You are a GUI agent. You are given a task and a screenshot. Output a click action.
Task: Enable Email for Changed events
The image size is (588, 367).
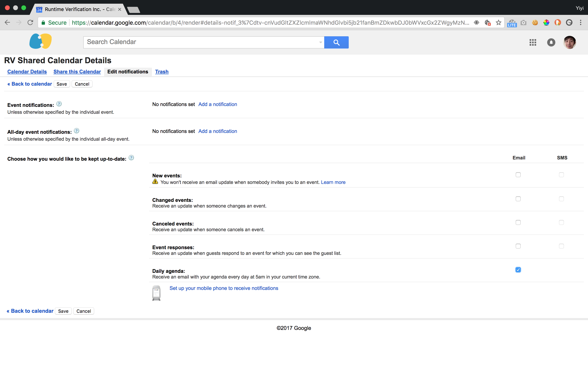tap(518, 199)
